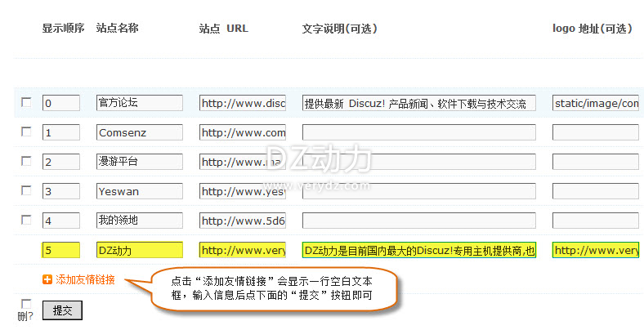Select the checkbox for the 漫游平台 row

(26, 161)
